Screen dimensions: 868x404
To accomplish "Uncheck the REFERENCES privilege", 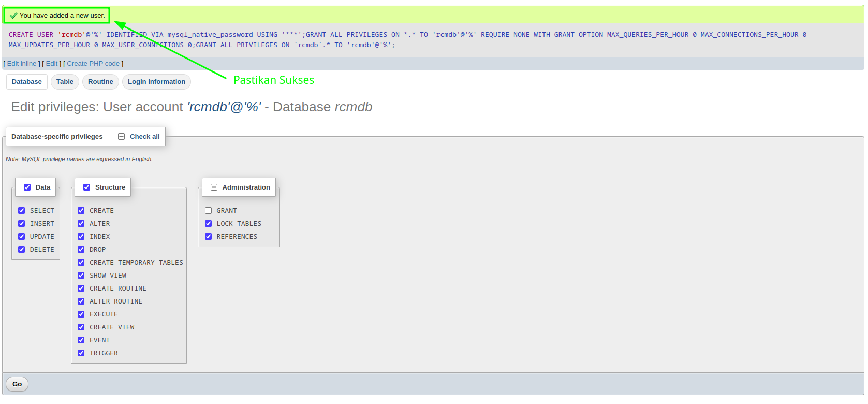I will 209,237.
